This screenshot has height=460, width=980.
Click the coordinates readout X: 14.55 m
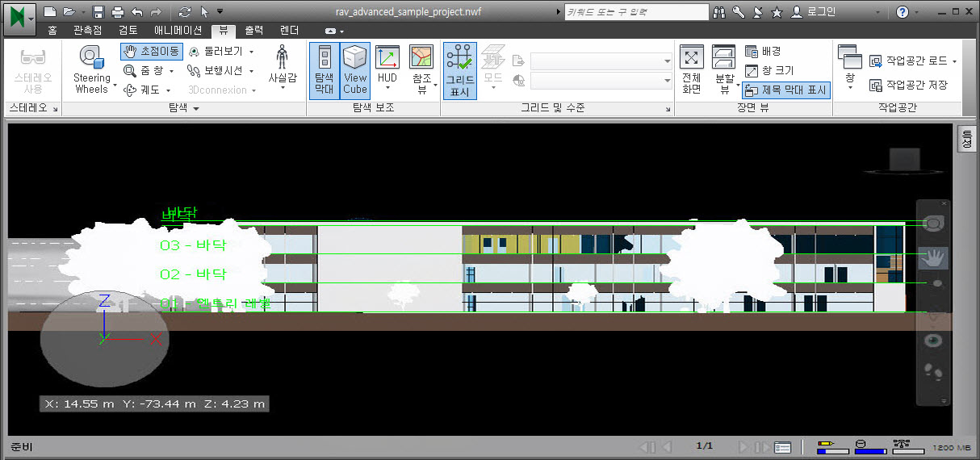(x=154, y=404)
